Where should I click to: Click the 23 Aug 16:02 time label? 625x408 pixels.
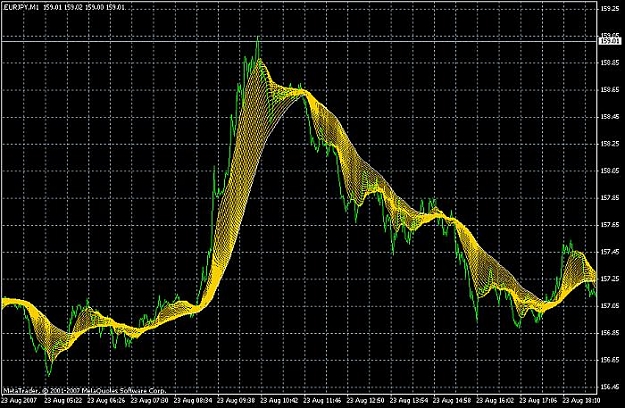(x=495, y=400)
